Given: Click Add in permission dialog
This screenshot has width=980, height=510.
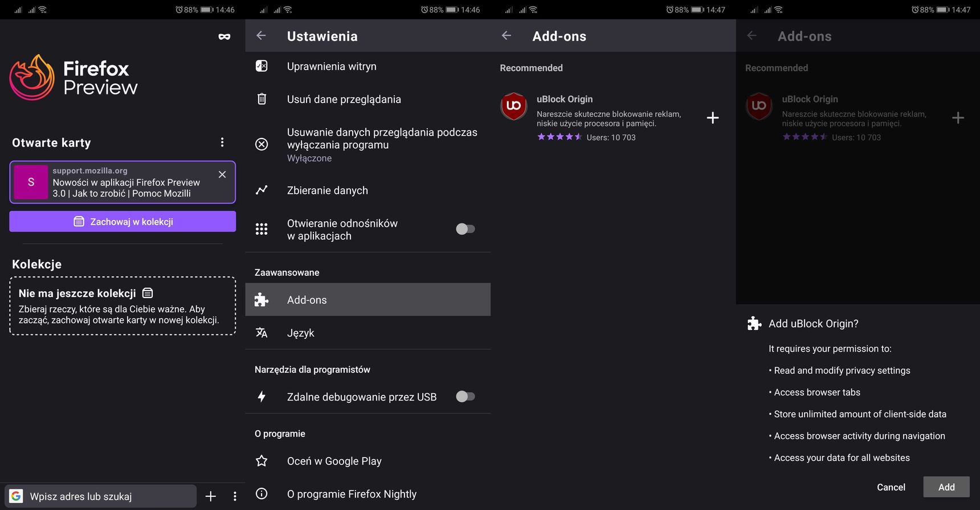Looking at the screenshot, I should (946, 487).
